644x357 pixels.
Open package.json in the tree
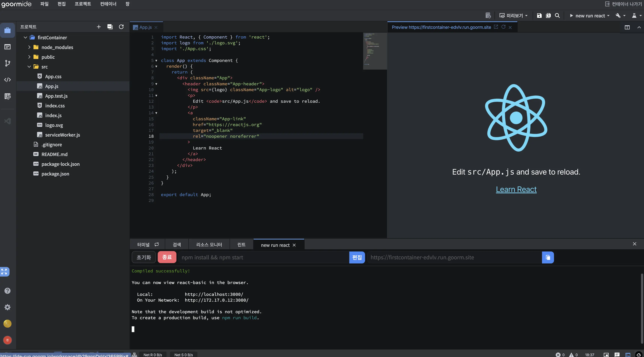(x=55, y=174)
